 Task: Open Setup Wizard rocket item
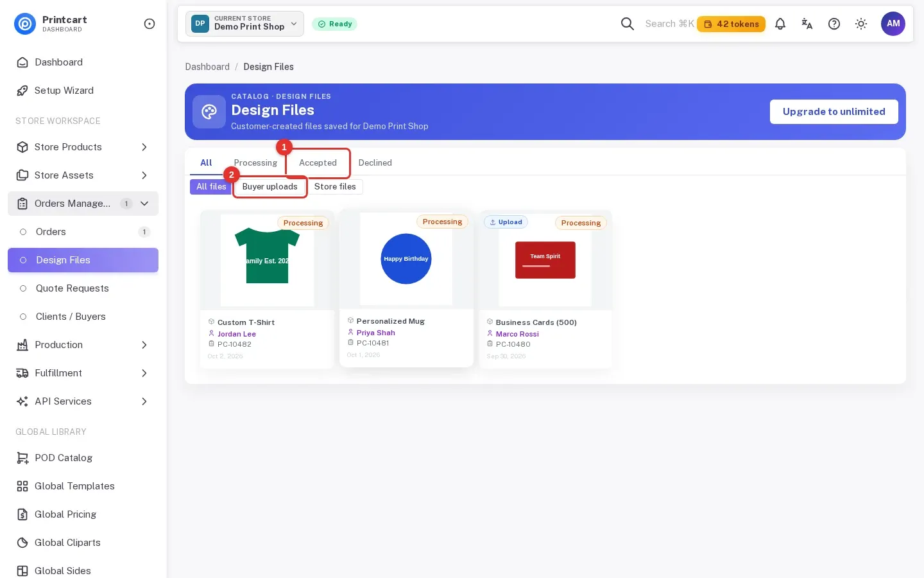(x=83, y=91)
